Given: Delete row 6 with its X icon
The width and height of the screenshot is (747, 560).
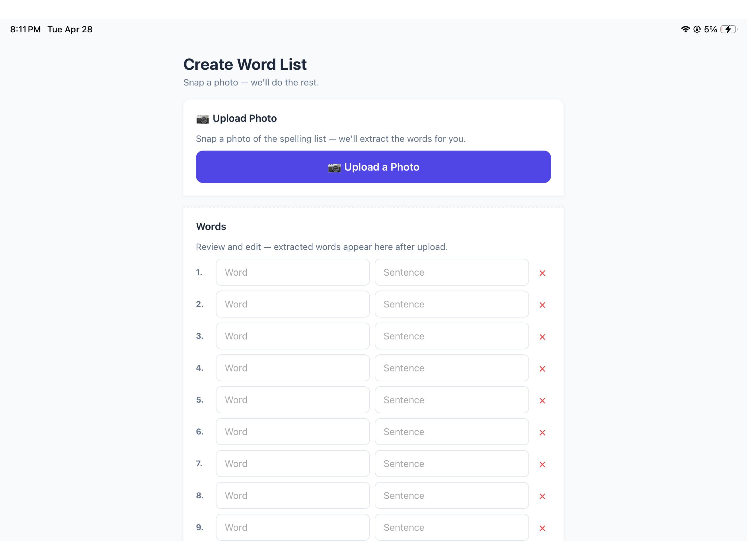Looking at the screenshot, I should (542, 432).
